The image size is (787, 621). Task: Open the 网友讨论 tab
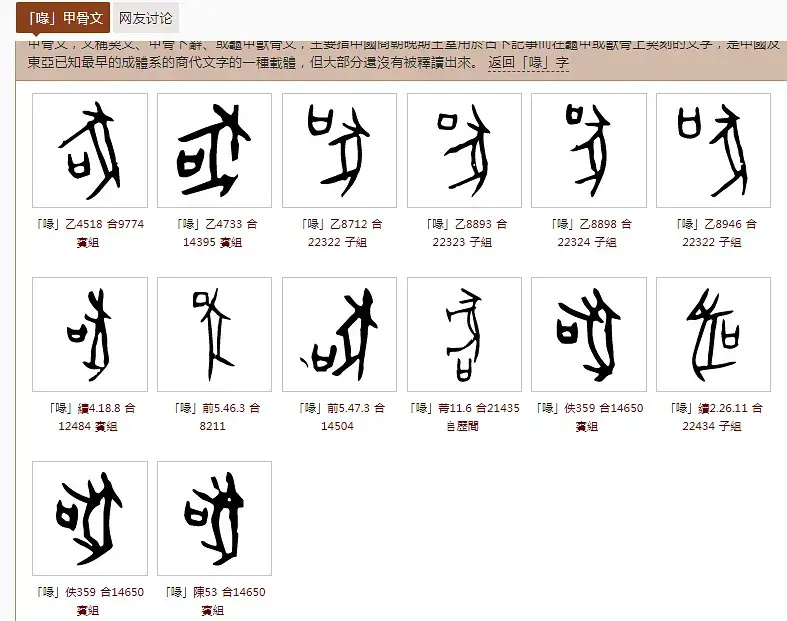pyautogui.click(x=145, y=18)
